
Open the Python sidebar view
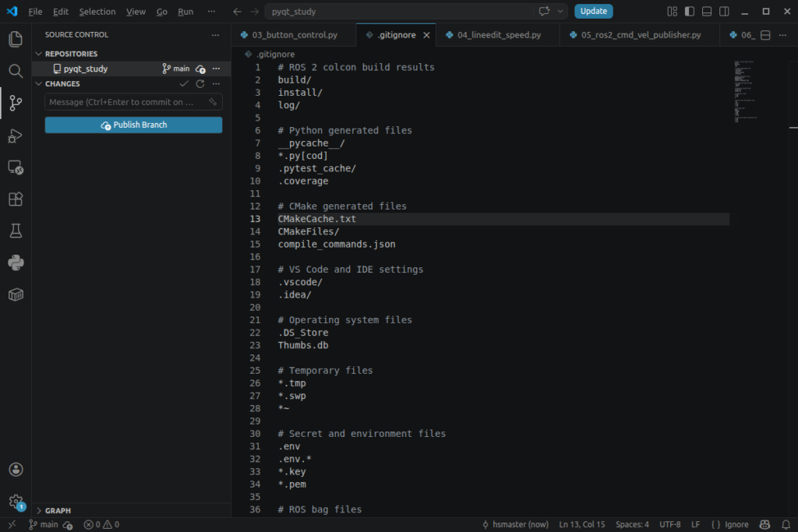tap(16, 262)
